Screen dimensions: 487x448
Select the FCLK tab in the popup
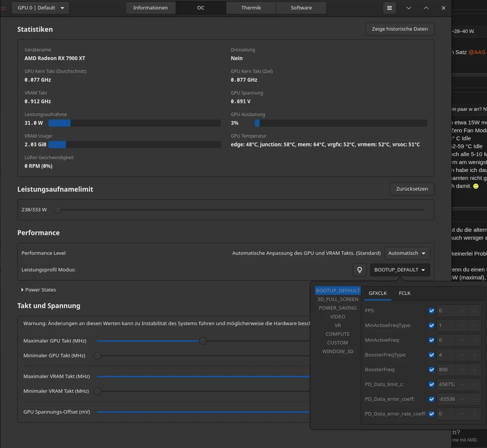point(405,293)
